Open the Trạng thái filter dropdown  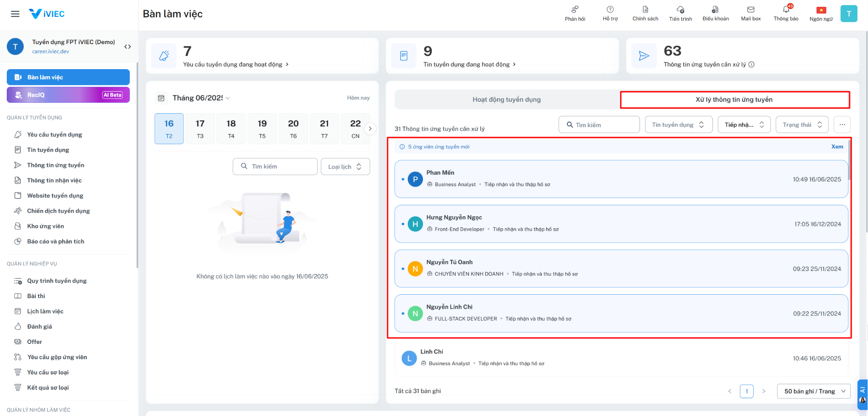(802, 125)
